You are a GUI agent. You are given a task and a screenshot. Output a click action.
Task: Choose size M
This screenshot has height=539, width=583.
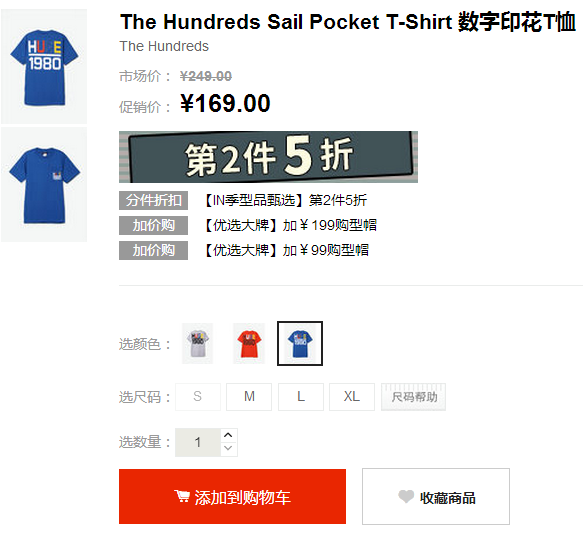coord(249,397)
